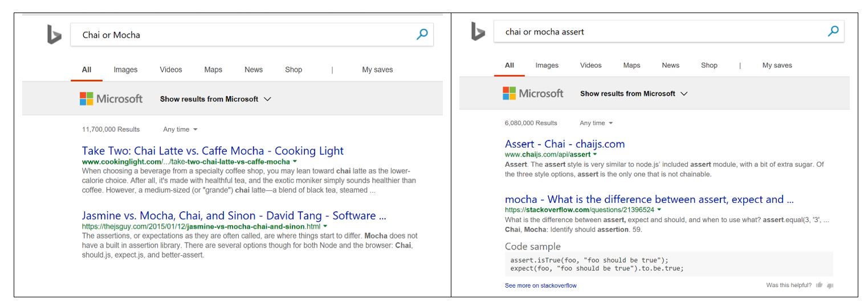Open dropdown arrow after the stackoverflow.com questions URL
Image resolution: width=868 pixels, height=307 pixels.
659,210
